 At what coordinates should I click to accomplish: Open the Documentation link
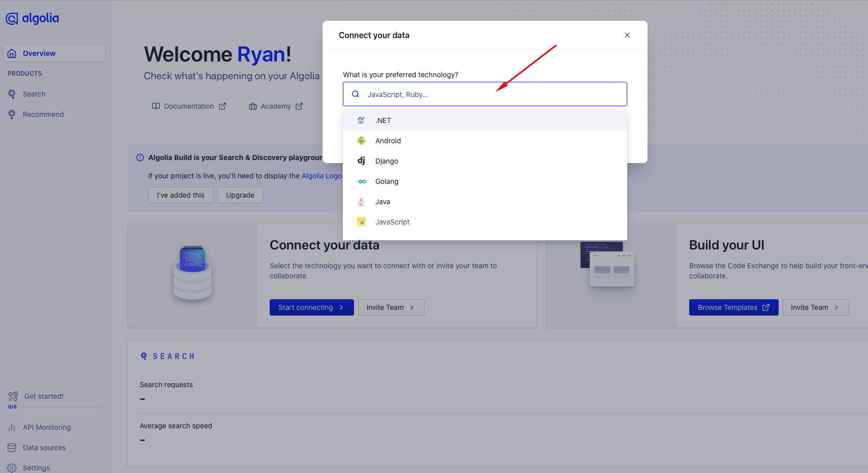click(x=189, y=106)
